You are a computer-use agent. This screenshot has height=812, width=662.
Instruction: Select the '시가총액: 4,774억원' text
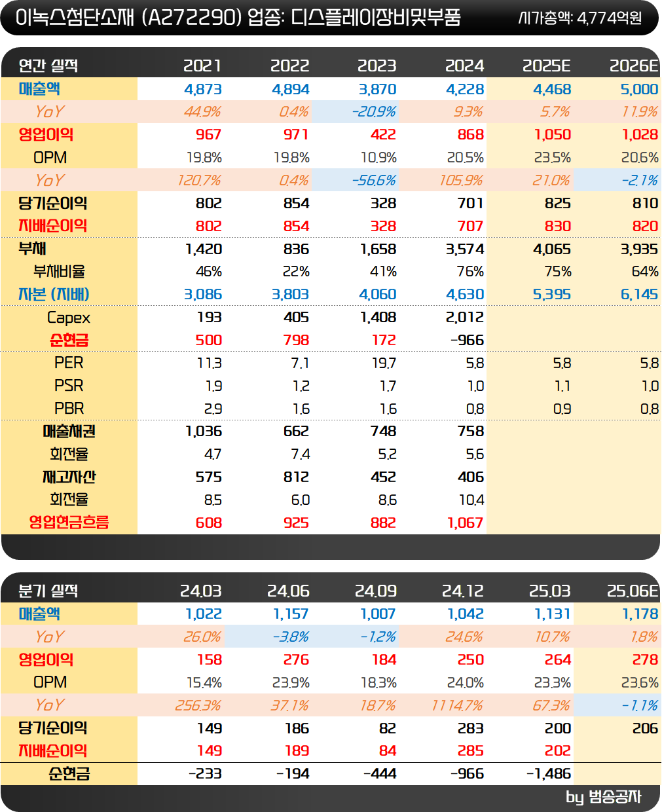579,18
